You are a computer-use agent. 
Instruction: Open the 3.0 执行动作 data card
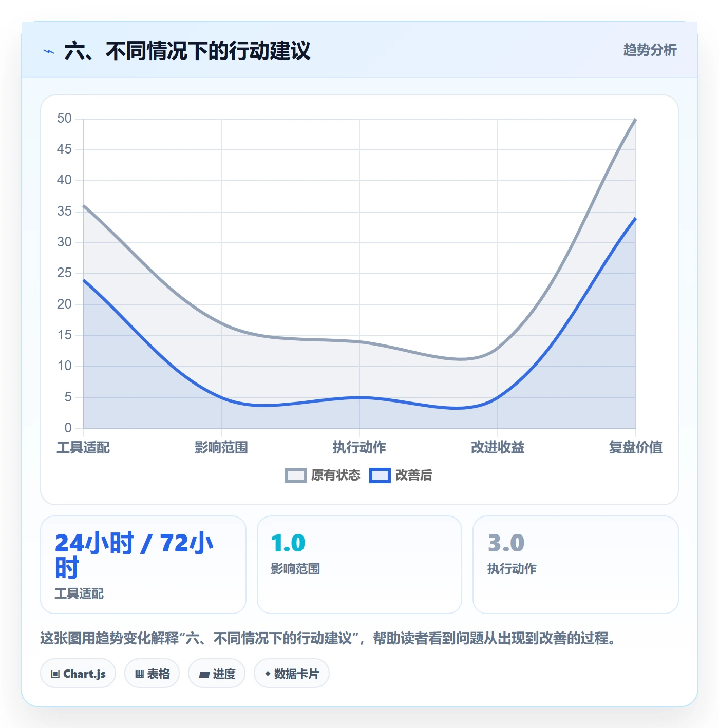click(x=576, y=565)
